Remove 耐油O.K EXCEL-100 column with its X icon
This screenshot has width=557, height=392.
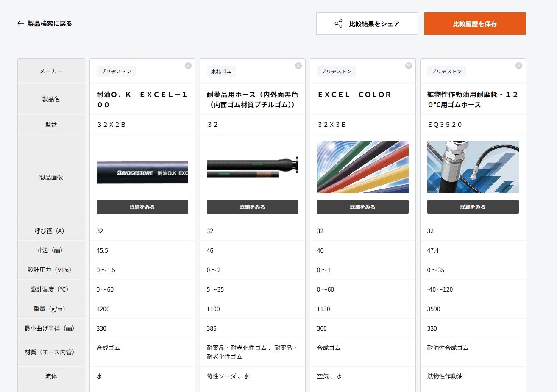(188, 66)
